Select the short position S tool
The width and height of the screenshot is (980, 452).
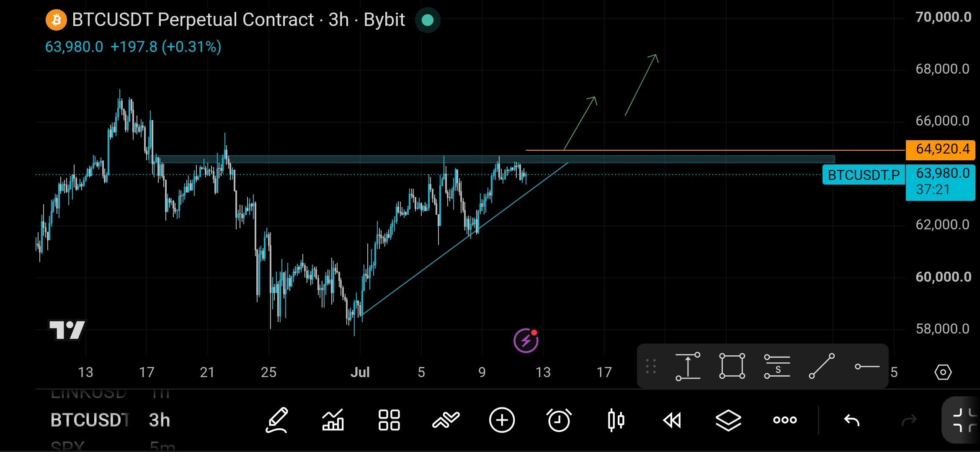pyautogui.click(x=777, y=366)
